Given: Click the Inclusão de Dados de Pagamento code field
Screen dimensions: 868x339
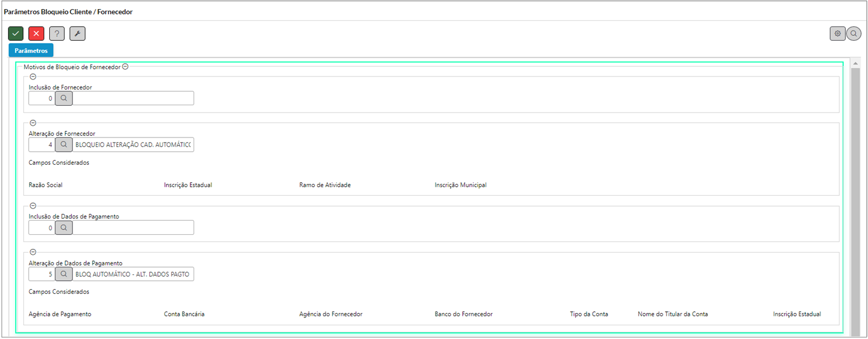Looking at the screenshot, I should pyautogui.click(x=42, y=228).
